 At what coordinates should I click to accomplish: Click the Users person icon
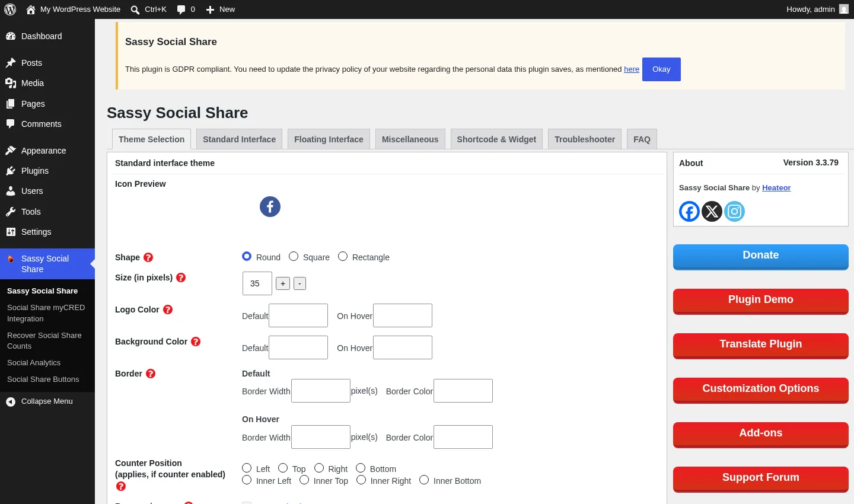coord(11,191)
